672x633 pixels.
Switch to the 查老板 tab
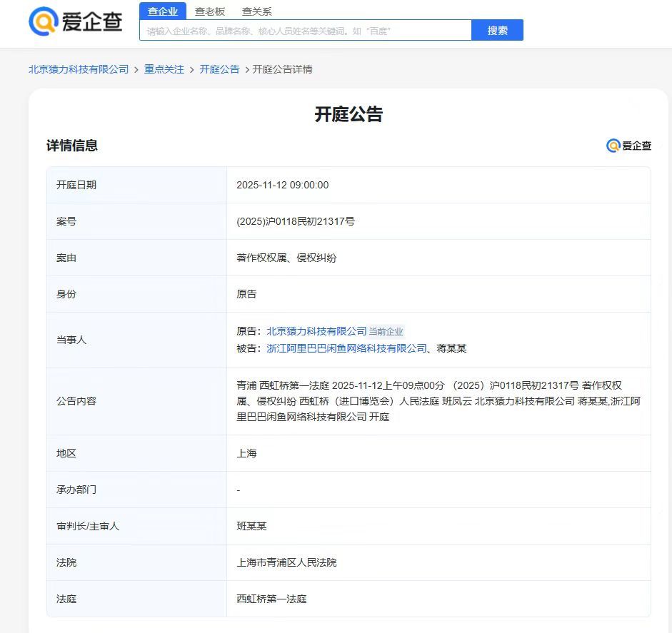210,11
